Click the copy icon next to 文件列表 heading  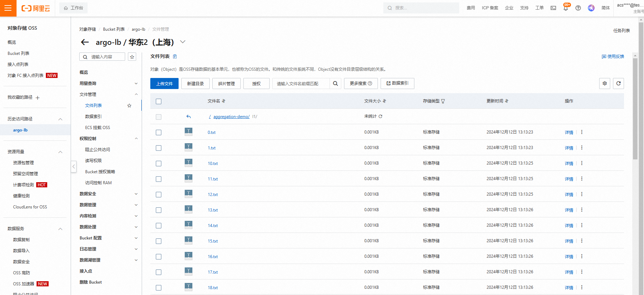(175, 57)
